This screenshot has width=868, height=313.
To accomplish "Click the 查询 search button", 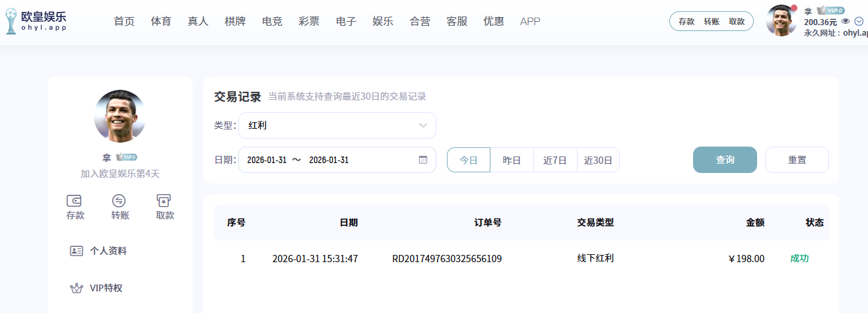I will 725,160.
